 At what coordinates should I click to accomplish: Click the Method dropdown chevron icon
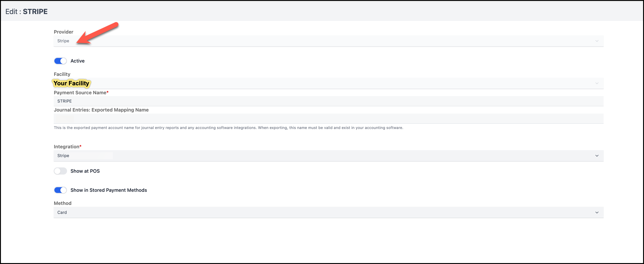[597, 212]
